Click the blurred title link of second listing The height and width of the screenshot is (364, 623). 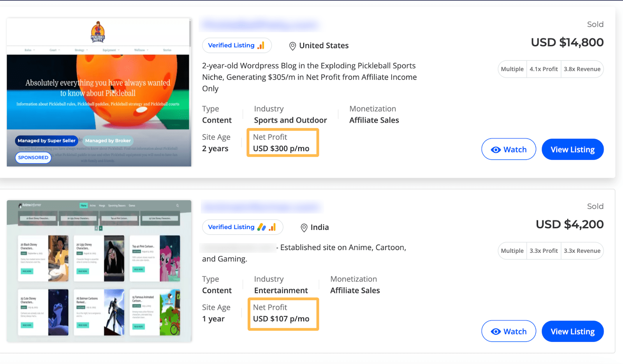tap(261, 207)
